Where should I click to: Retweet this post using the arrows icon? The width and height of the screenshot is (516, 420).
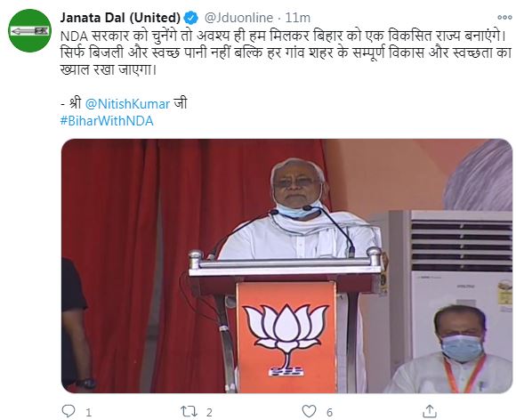(x=189, y=411)
